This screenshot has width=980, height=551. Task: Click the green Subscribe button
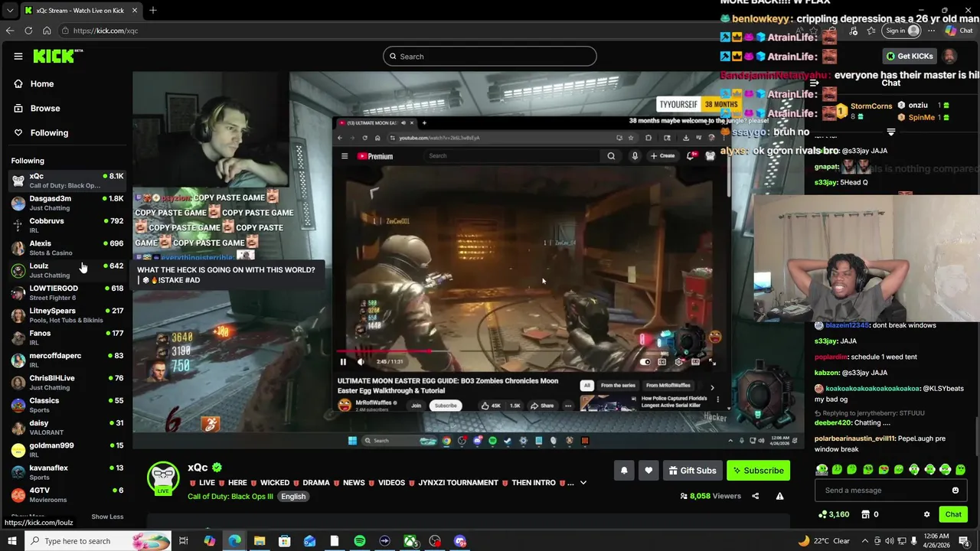758,471
